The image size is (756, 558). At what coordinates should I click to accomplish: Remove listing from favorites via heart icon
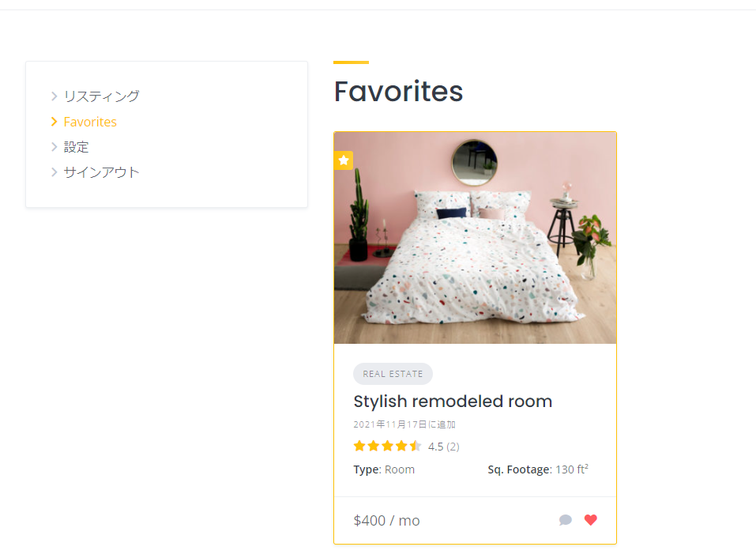591,520
